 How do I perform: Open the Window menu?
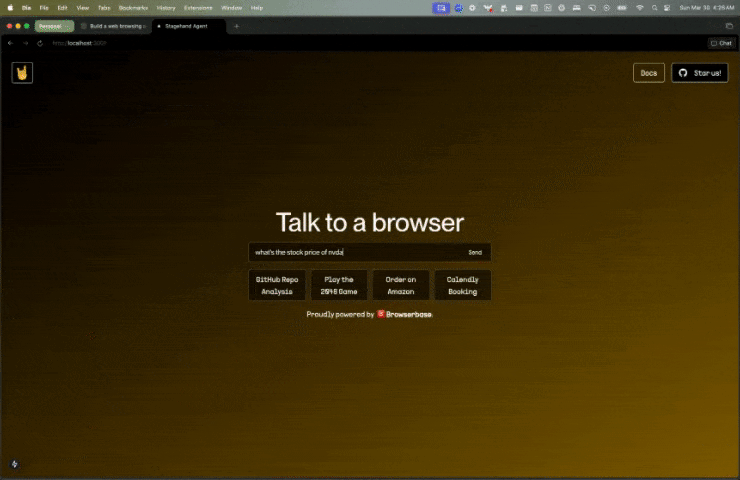pyautogui.click(x=232, y=8)
